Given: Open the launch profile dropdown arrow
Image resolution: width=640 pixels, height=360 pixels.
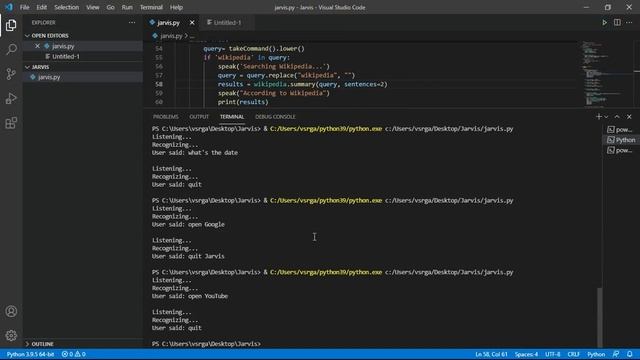Looking at the screenshot, I should click(x=606, y=117).
